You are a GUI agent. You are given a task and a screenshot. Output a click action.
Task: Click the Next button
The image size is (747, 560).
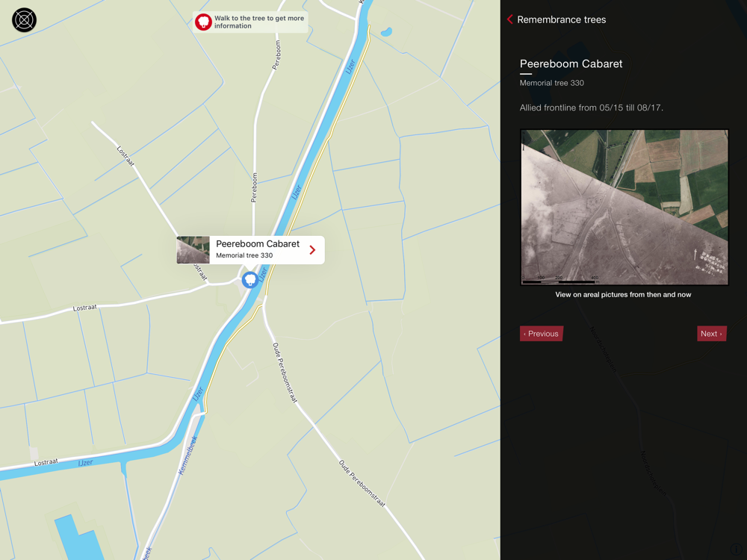coord(711,334)
